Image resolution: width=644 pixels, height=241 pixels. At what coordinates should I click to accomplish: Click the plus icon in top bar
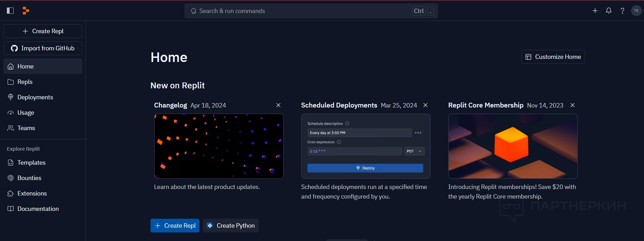[595, 11]
